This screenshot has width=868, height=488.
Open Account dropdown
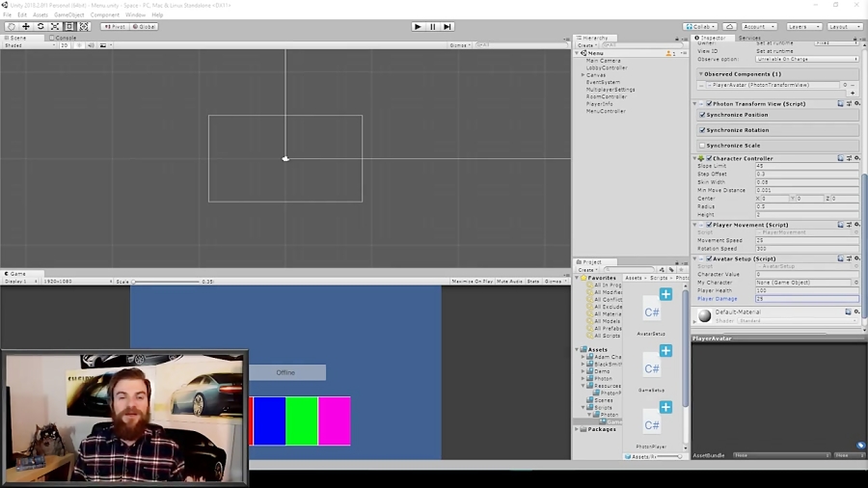click(x=760, y=27)
